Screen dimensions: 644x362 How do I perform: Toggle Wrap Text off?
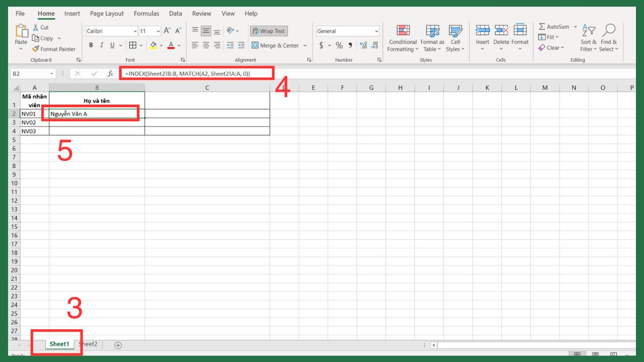269,31
